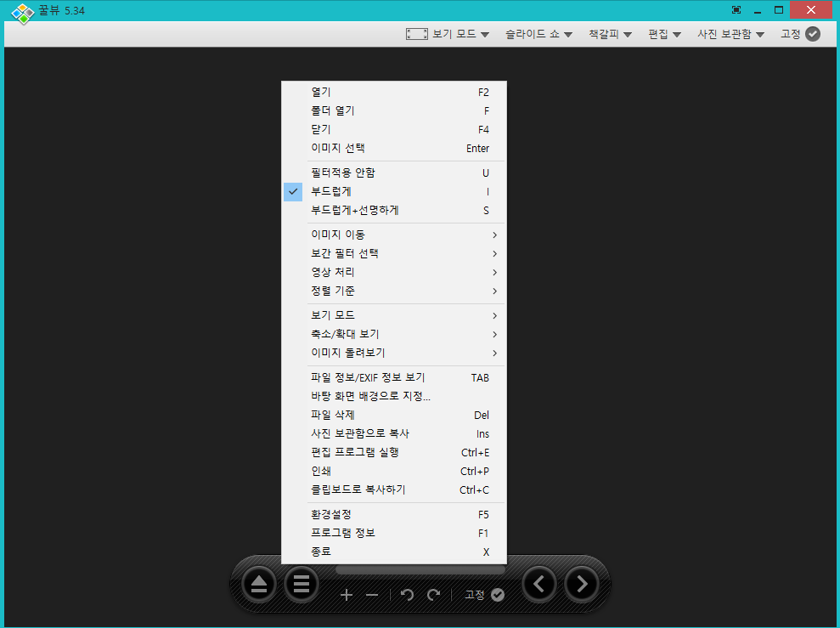Zoom out using the minus icon
The height and width of the screenshot is (628, 840).
[x=371, y=595]
